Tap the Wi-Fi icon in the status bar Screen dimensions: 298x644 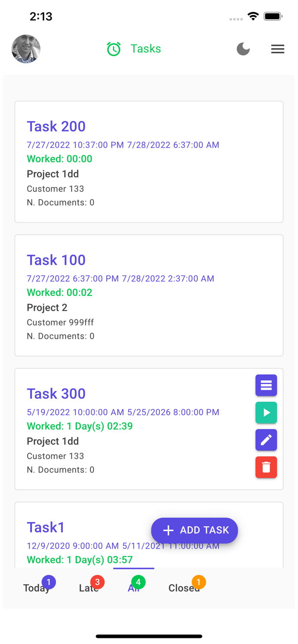pos(253,16)
